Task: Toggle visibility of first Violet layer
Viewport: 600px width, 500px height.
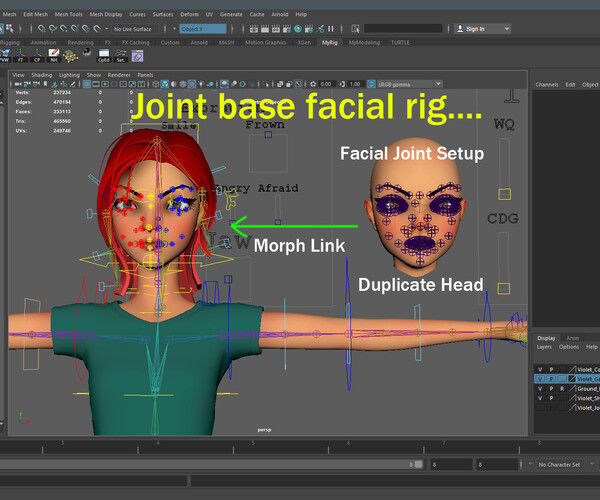Action: click(540, 368)
